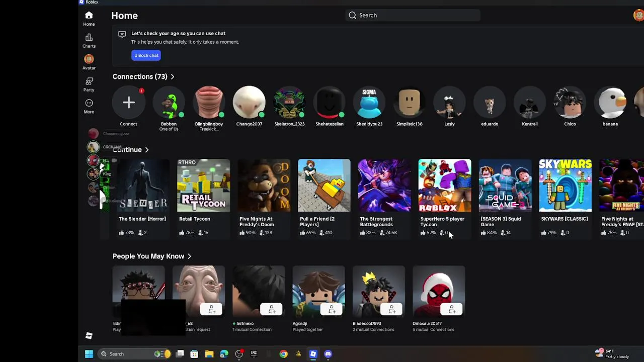
Task: Add 561mexo as a connection
Action: coord(272,309)
